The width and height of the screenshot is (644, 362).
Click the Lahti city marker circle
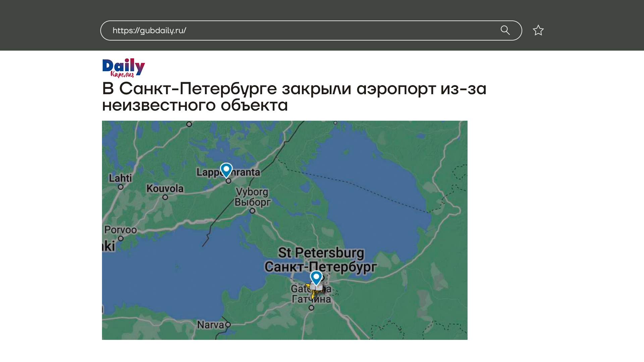(121, 187)
